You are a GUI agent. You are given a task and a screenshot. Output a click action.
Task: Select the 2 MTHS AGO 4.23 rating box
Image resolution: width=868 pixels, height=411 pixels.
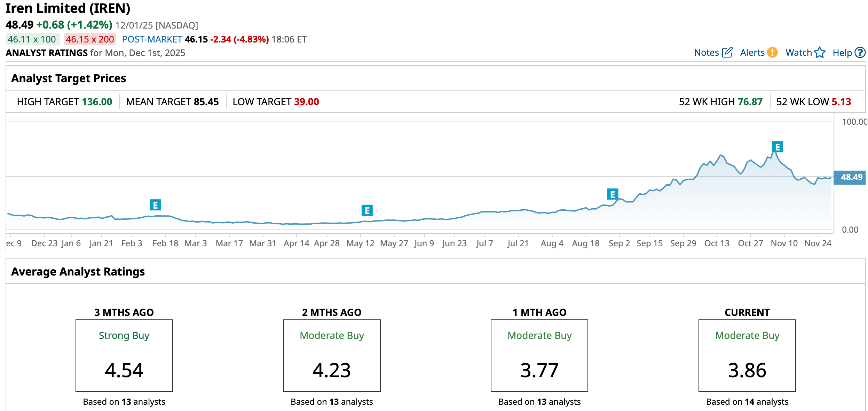tap(332, 355)
